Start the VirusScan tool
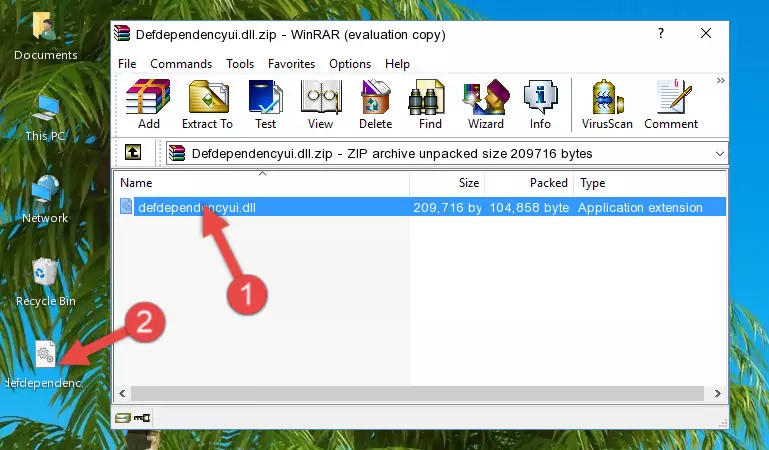Viewport: 769px width, 450px height. tap(607, 104)
